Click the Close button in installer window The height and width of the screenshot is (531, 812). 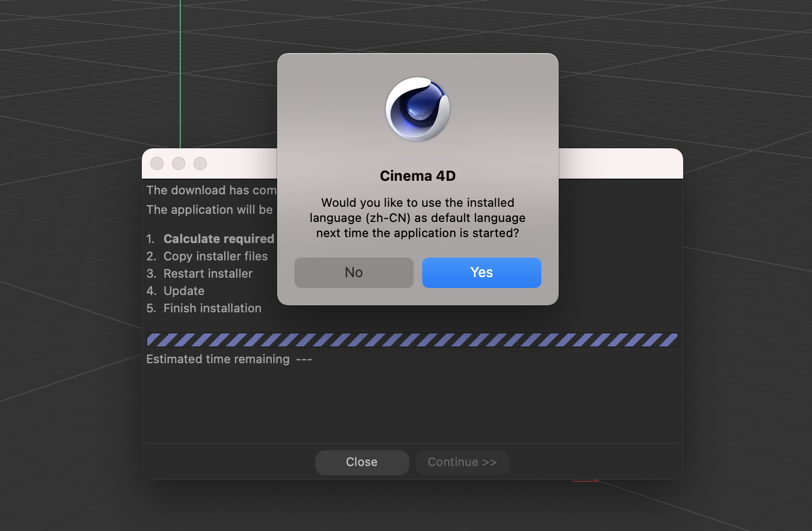point(362,462)
